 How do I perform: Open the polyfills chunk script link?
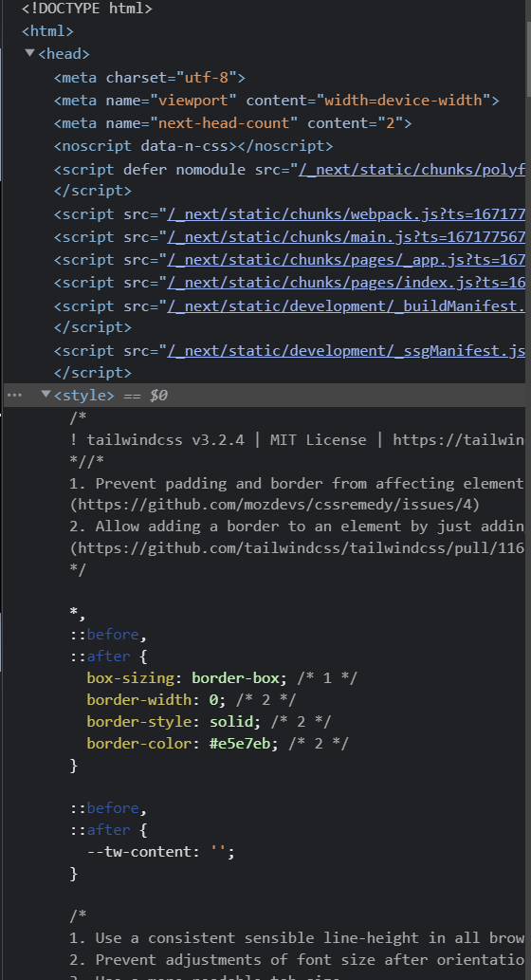pyautogui.click(x=412, y=170)
